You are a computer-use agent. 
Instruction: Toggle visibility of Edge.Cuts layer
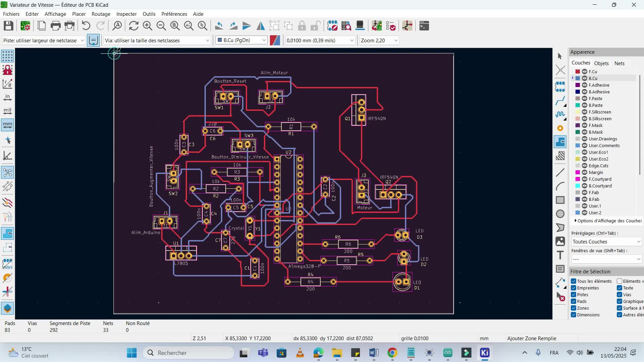pos(585,166)
